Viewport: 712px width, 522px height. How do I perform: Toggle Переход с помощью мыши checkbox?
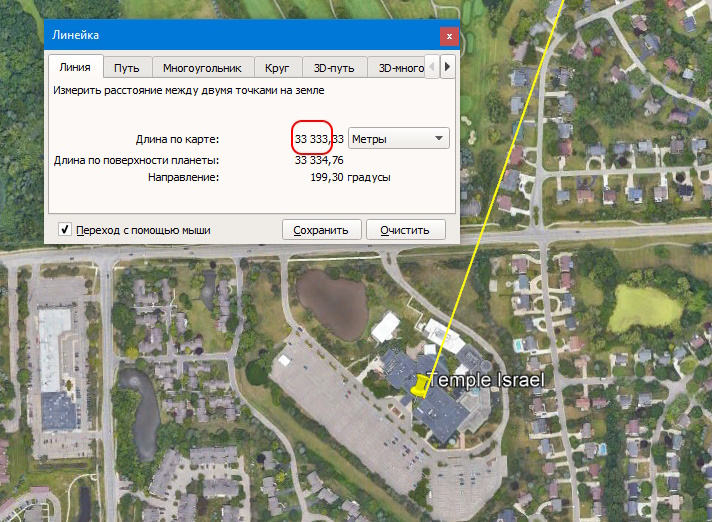click(x=65, y=229)
